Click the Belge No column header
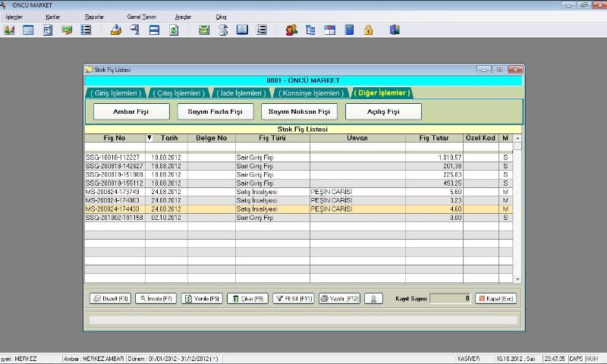This screenshot has width=607, height=364. [x=212, y=138]
